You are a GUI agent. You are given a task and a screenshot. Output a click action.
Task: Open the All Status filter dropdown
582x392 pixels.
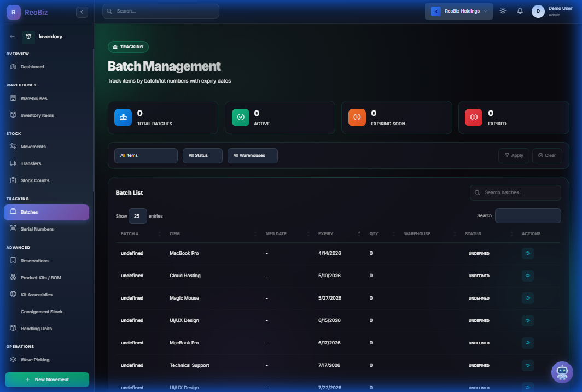(202, 155)
